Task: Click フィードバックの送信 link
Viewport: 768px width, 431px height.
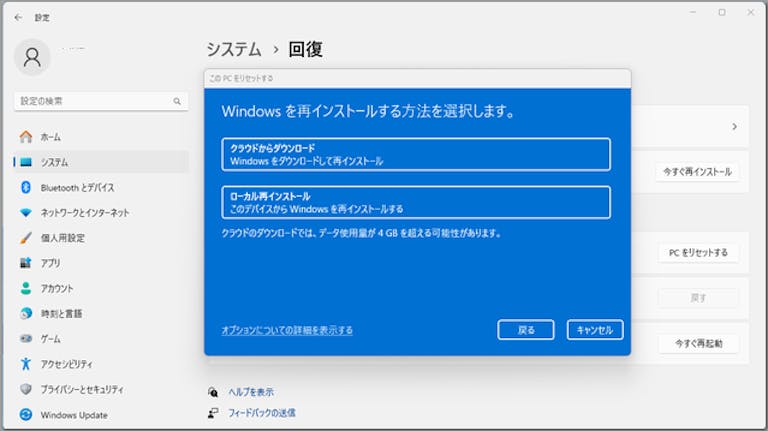Action: (262, 413)
